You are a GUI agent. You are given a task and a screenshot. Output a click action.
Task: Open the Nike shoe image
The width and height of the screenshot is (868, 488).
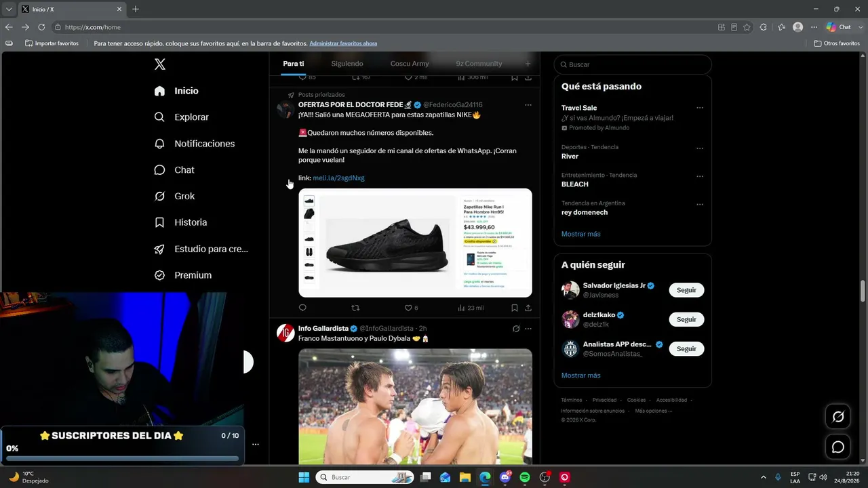[415, 243]
